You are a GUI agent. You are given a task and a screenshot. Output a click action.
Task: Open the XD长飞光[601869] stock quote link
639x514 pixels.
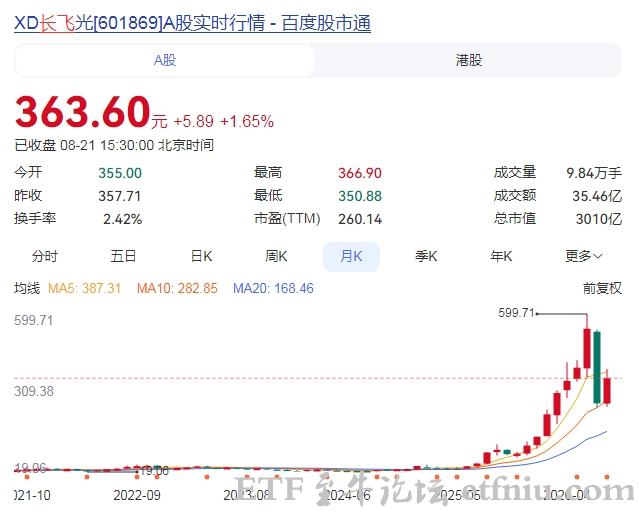click(x=192, y=23)
